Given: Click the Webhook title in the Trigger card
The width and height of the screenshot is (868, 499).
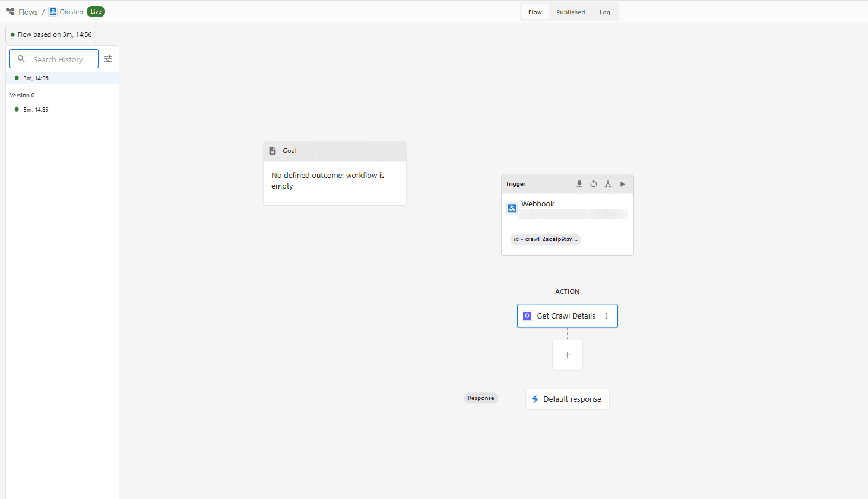Looking at the screenshot, I should click(x=538, y=204).
